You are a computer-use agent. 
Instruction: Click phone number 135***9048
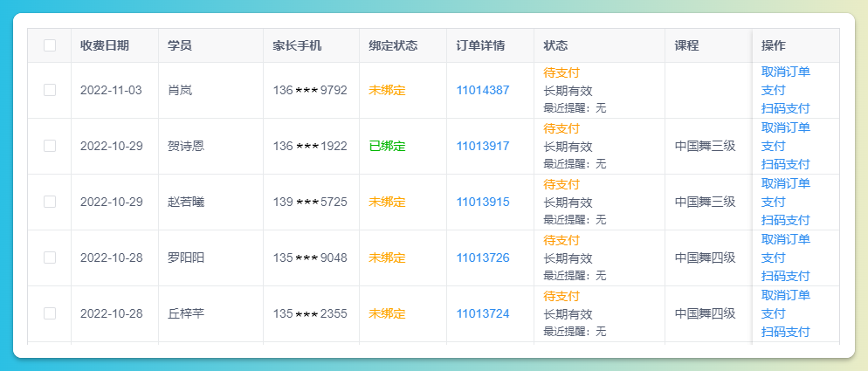click(x=310, y=258)
